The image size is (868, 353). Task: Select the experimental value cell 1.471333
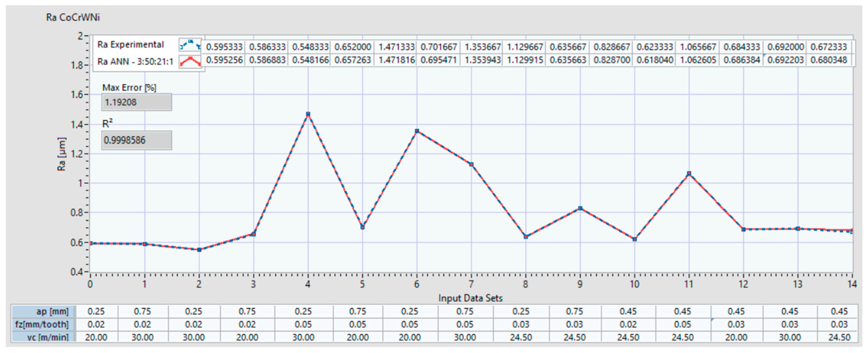(397, 47)
